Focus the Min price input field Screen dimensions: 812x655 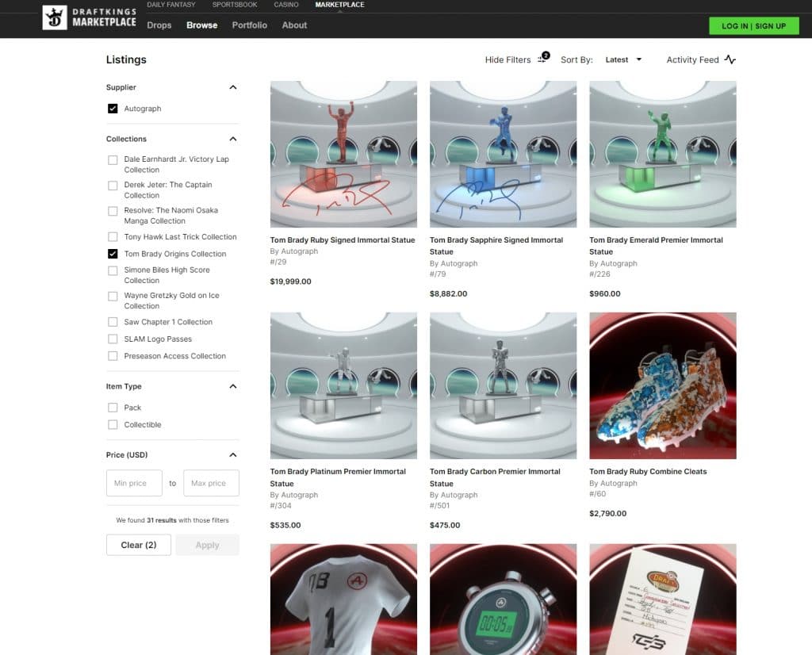[x=134, y=483]
